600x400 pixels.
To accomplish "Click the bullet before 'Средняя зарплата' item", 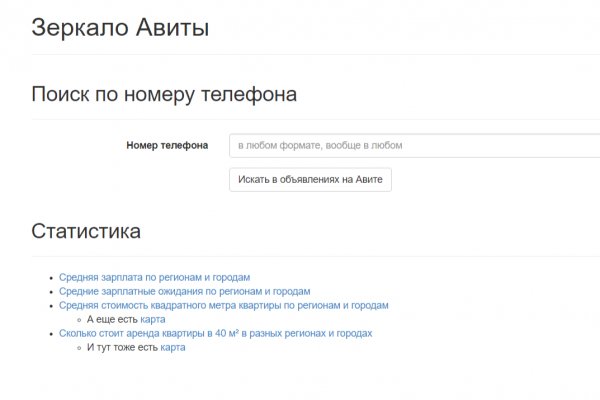I will 50,277.
